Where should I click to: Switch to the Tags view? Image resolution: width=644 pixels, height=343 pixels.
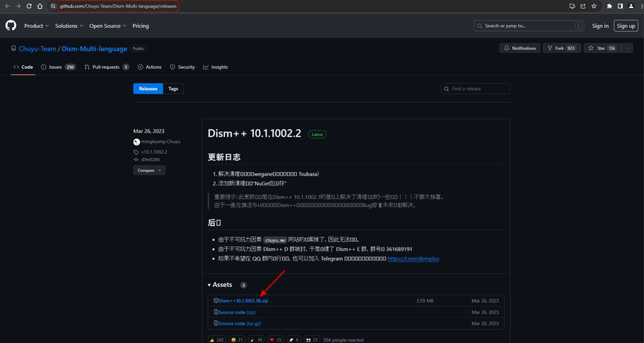pos(173,89)
